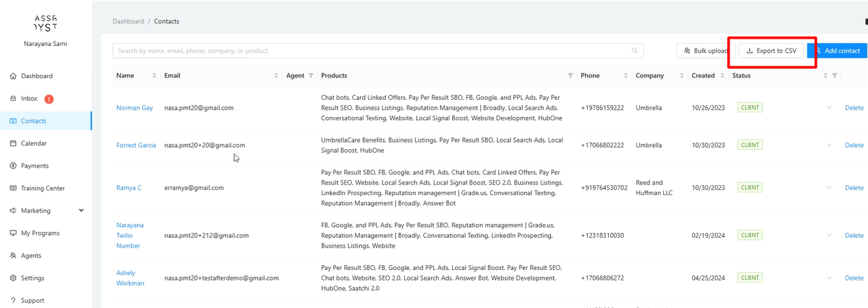The image size is (868, 308).
Task: Toggle sorting on the Email column
Action: click(x=276, y=76)
